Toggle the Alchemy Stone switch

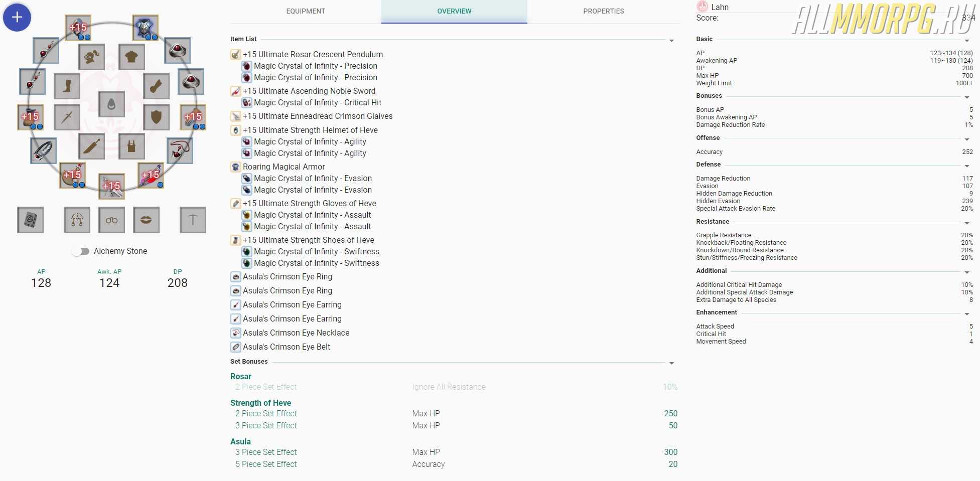(81, 251)
